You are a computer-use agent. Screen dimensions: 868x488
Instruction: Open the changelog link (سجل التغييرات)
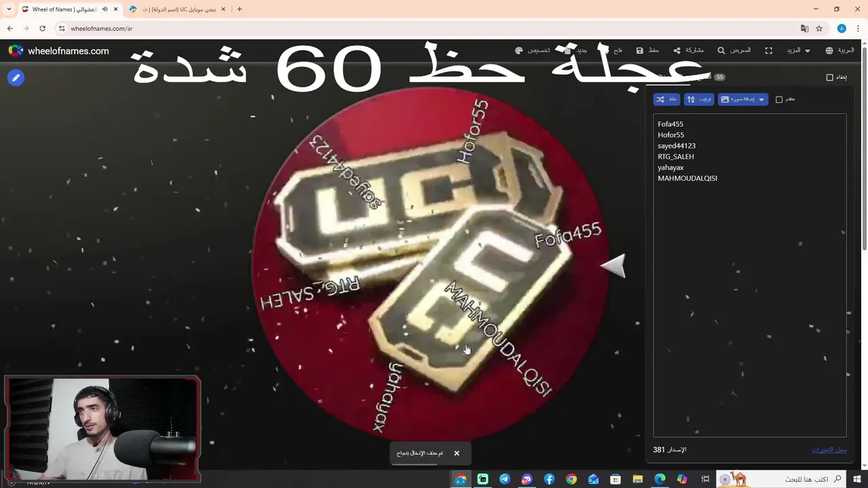[x=829, y=449]
